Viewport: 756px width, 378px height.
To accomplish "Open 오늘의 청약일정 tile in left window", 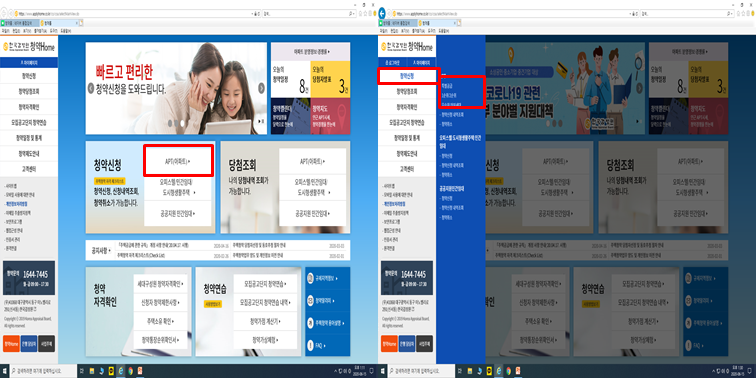I will [x=290, y=79].
